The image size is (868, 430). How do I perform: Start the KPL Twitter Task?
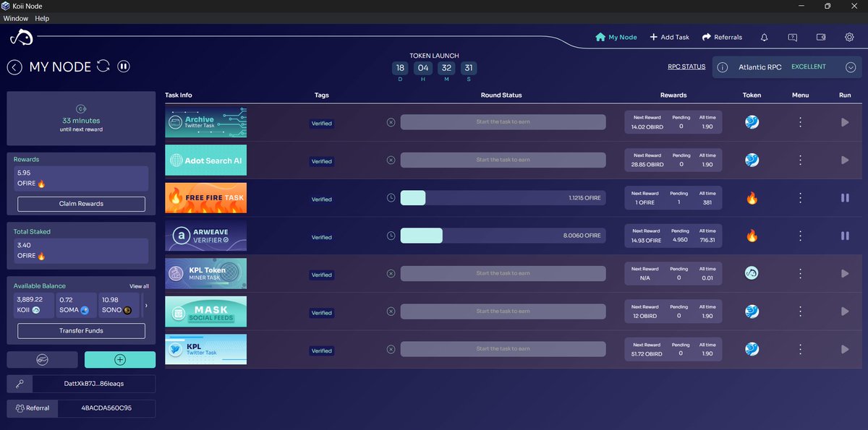point(845,349)
